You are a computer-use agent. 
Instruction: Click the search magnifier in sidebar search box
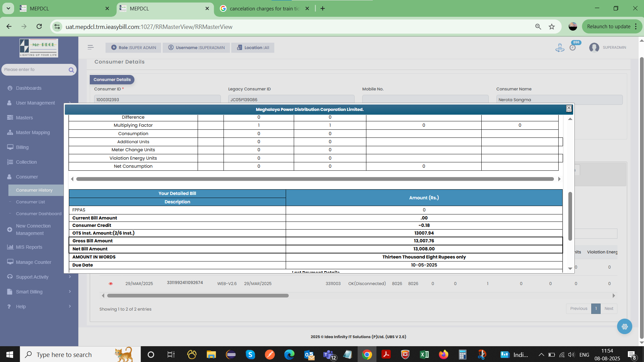pyautogui.click(x=71, y=70)
